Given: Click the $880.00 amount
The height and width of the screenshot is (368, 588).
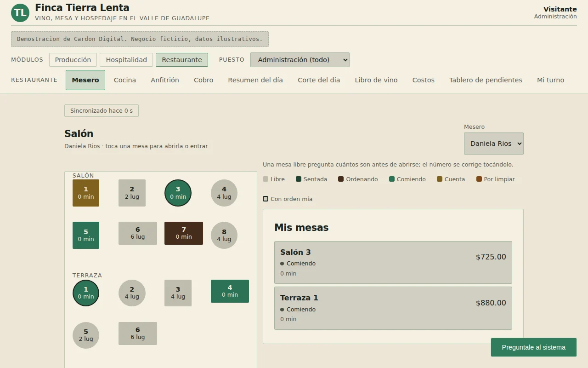Looking at the screenshot, I should click(x=491, y=303).
